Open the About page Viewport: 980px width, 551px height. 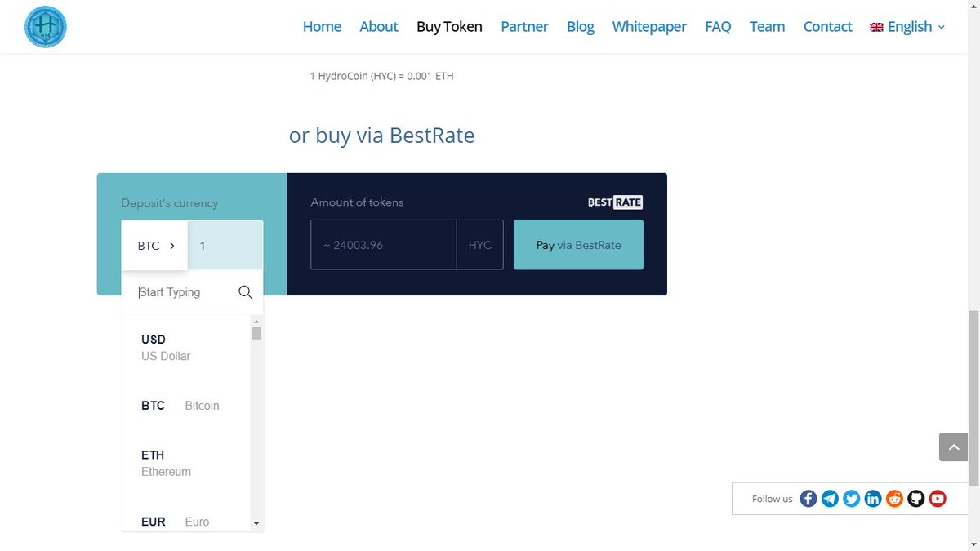point(379,27)
